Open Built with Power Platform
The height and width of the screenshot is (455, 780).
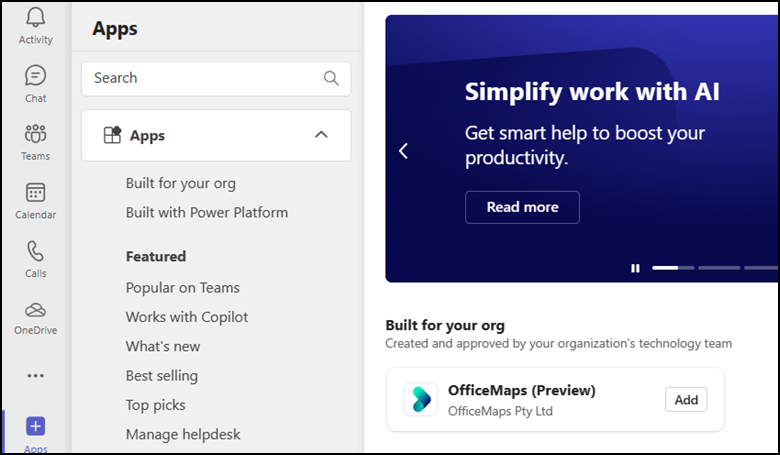207,212
